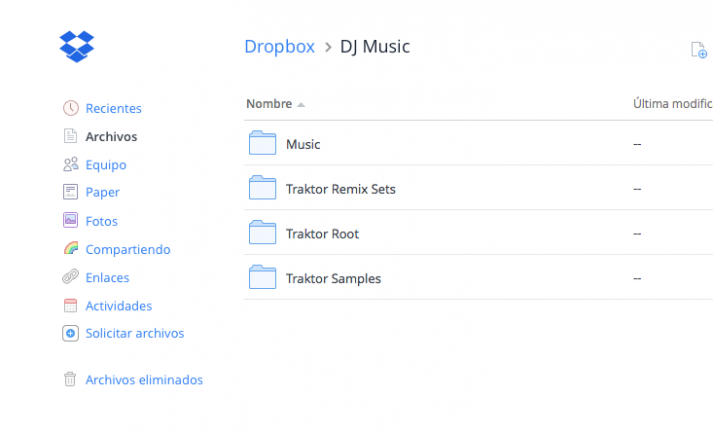The image size is (713, 433).
Task: Click the Traktor Samples folder icon
Action: pyautogui.click(x=262, y=277)
